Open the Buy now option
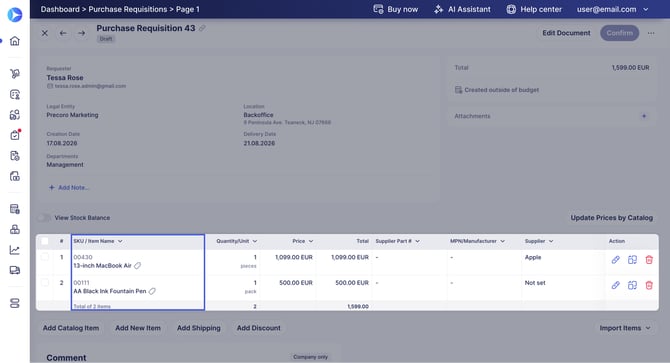Screen dimensions: 670x363 point(396,9)
